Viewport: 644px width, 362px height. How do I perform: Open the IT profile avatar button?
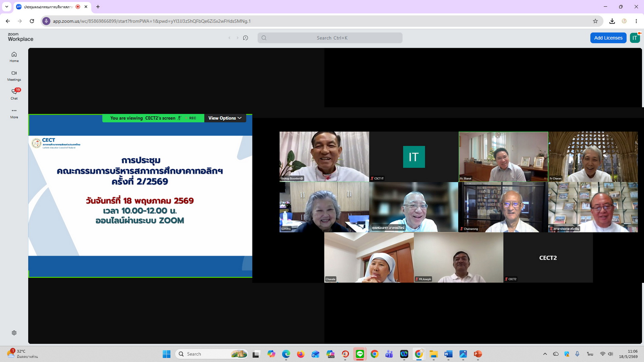click(x=635, y=38)
